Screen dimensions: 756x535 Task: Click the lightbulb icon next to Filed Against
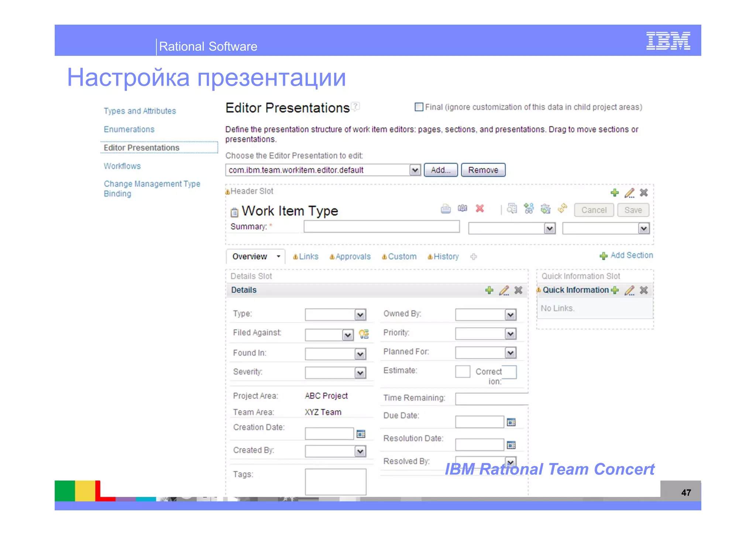(364, 334)
